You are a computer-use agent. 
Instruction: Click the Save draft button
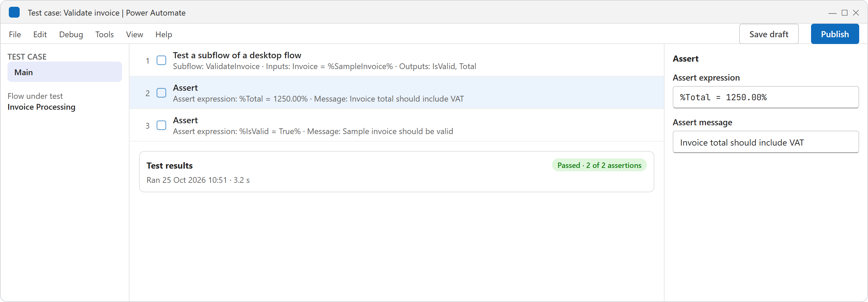click(769, 34)
